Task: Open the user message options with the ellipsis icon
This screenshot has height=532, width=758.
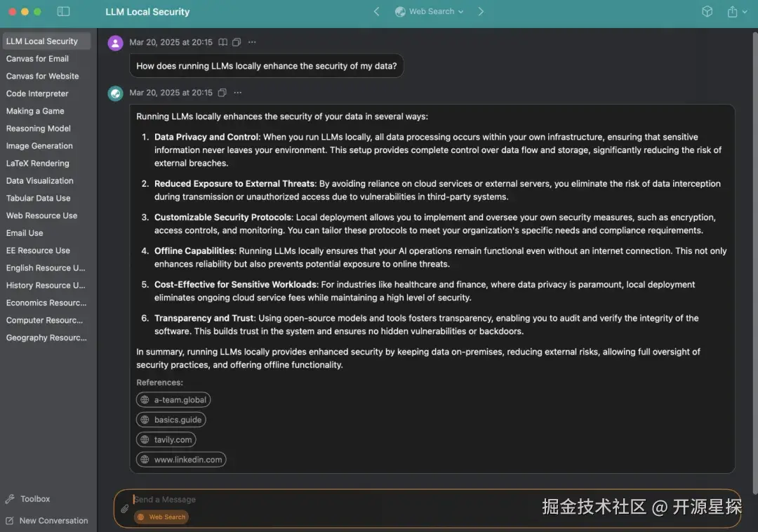Action: coord(252,42)
